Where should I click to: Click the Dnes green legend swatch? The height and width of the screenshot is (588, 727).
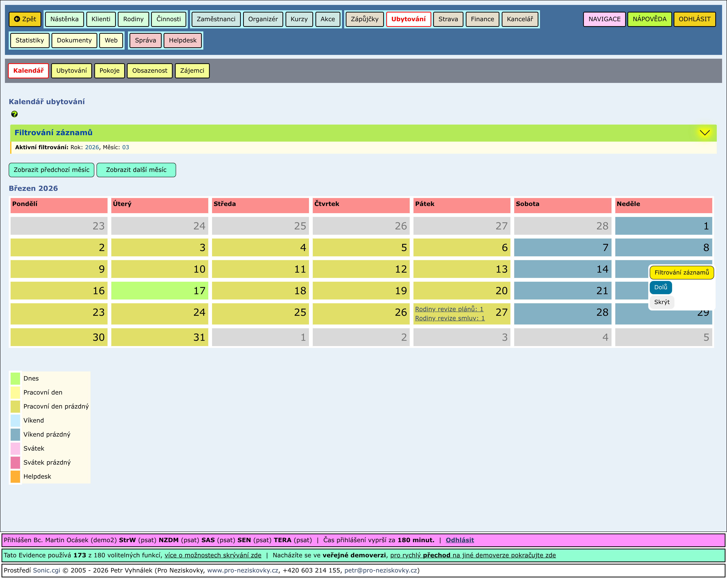(15, 378)
